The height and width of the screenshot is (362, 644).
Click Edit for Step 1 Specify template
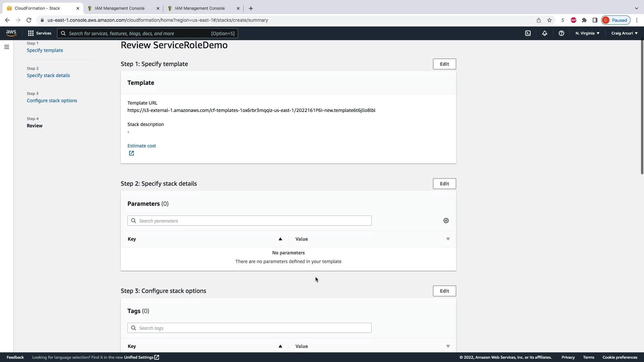(x=444, y=64)
